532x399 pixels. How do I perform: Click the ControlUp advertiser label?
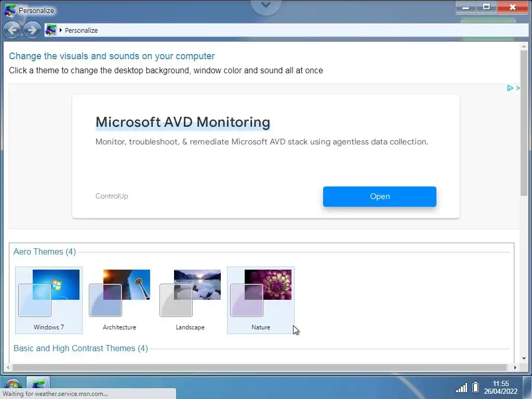pos(112,196)
